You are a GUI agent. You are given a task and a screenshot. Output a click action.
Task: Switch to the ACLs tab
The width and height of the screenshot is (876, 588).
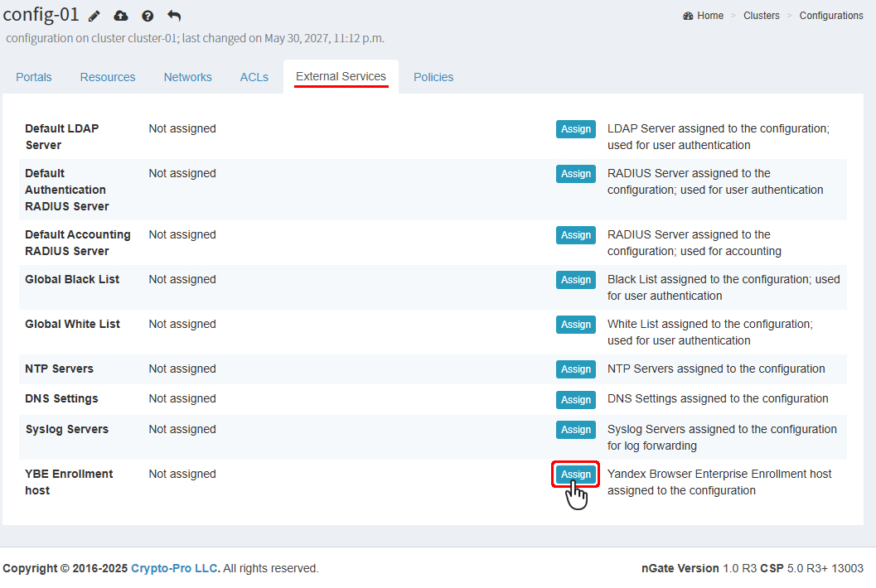click(x=254, y=77)
